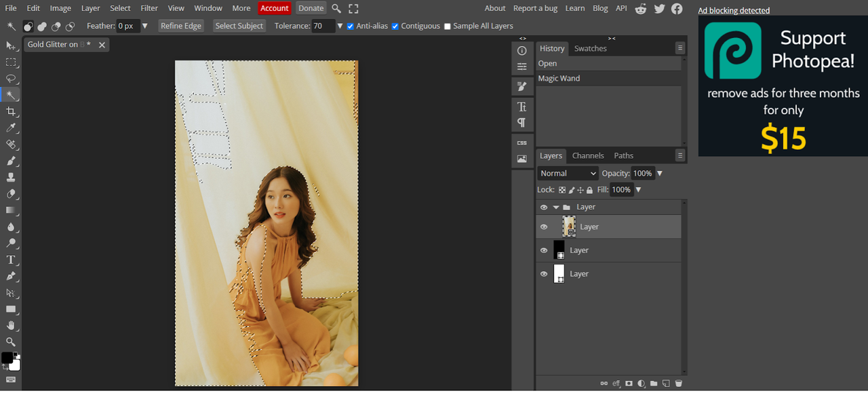Click the black foreground color swatch
The width and height of the screenshot is (868, 408).
(7, 358)
